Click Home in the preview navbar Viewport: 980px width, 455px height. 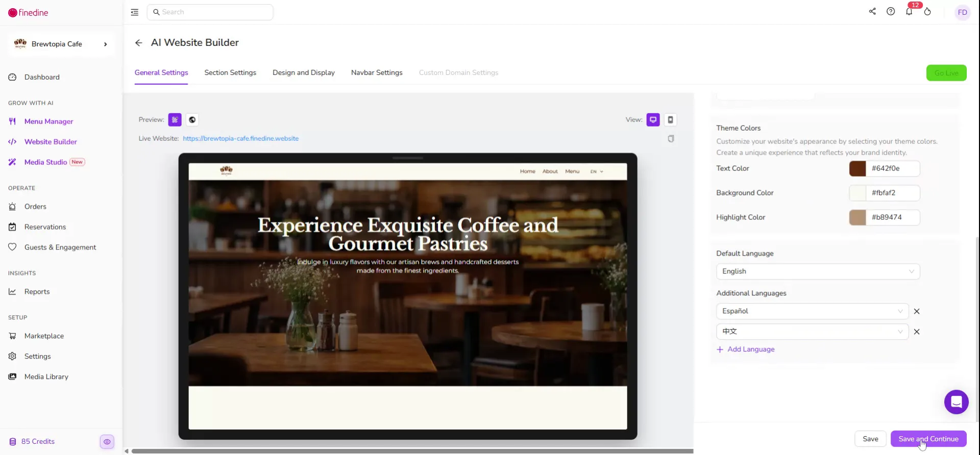click(528, 171)
